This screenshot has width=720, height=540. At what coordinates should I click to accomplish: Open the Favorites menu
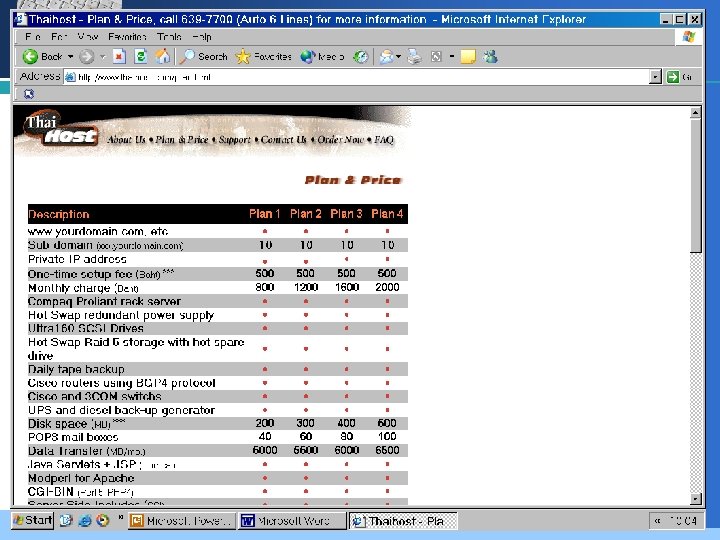127,37
